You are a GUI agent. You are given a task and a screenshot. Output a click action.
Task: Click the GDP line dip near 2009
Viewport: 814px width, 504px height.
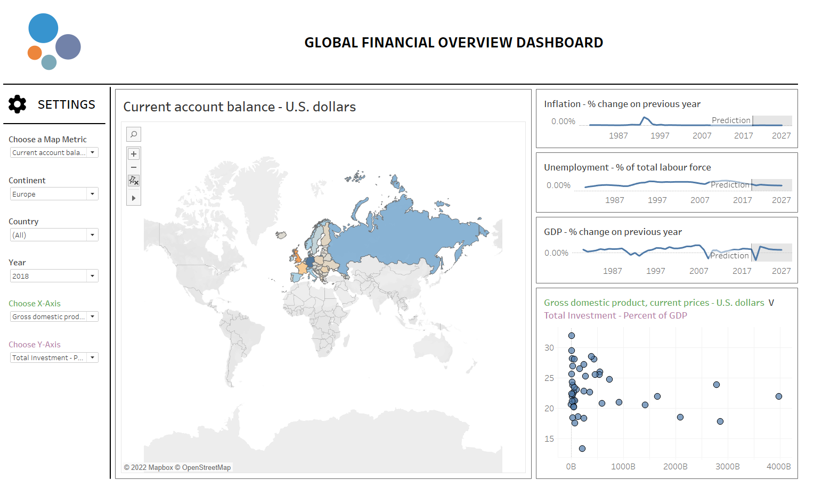pyautogui.click(x=708, y=257)
